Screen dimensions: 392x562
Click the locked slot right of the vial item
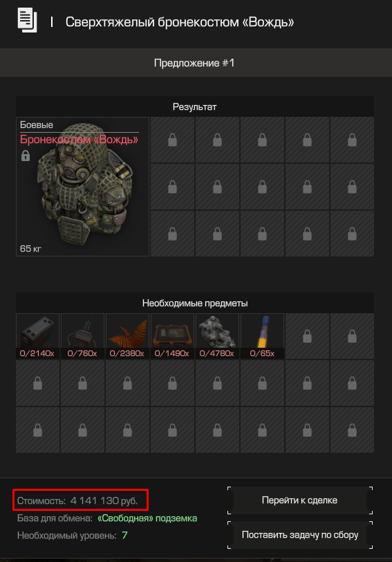[x=307, y=336]
